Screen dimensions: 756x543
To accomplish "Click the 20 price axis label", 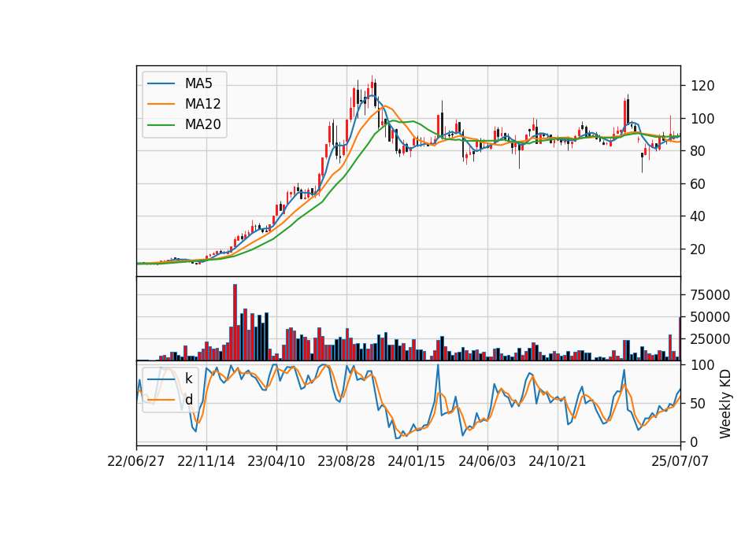I will click(699, 249).
